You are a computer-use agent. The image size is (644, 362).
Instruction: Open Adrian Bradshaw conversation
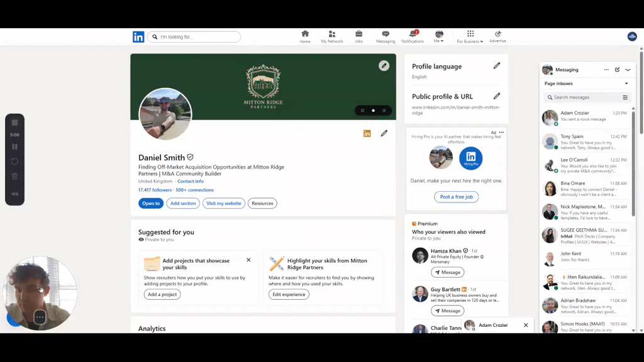(x=586, y=305)
